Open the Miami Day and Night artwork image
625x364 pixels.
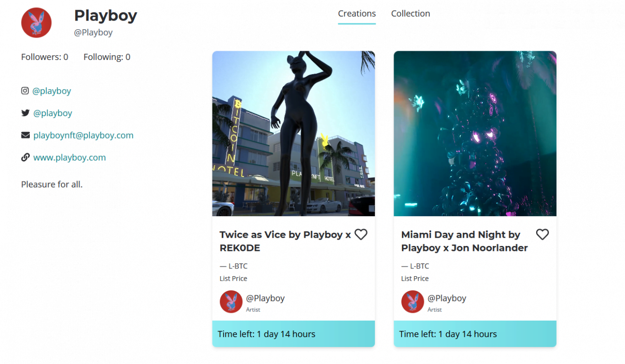coord(475,133)
